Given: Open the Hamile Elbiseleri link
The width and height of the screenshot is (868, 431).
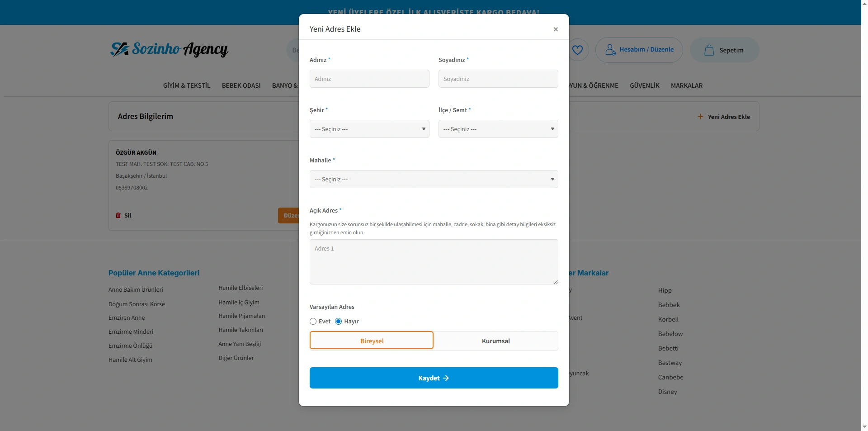Looking at the screenshot, I should [241, 288].
